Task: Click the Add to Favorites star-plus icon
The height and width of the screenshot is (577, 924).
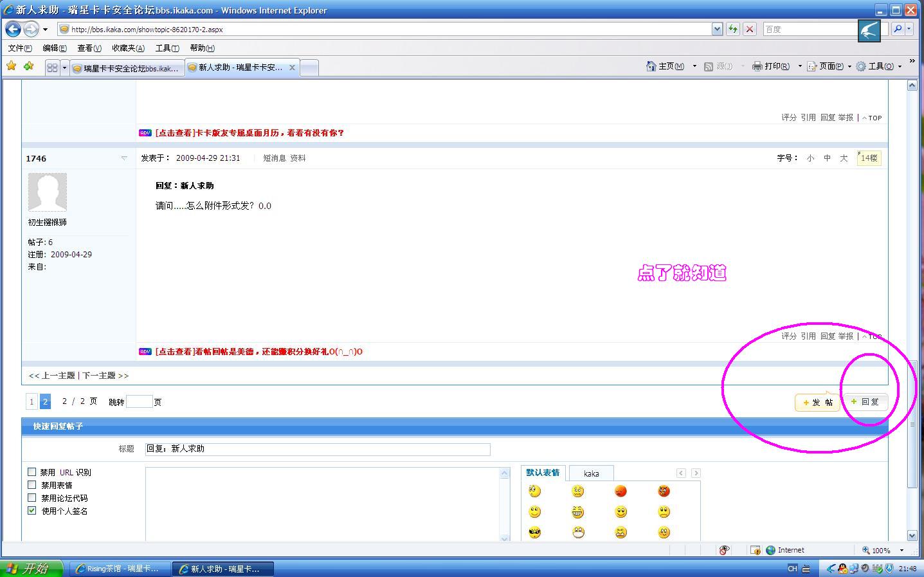Action: (x=28, y=66)
